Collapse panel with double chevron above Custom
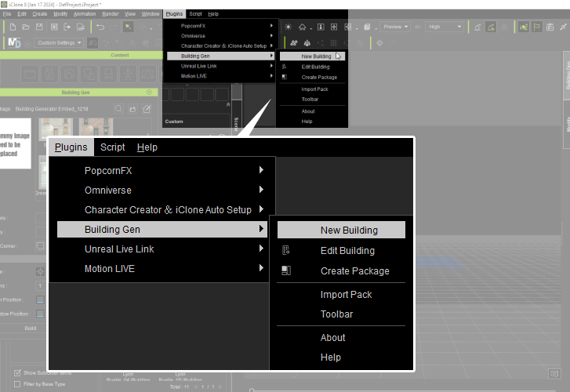The height and width of the screenshot is (392, 570). click(228, 105)
